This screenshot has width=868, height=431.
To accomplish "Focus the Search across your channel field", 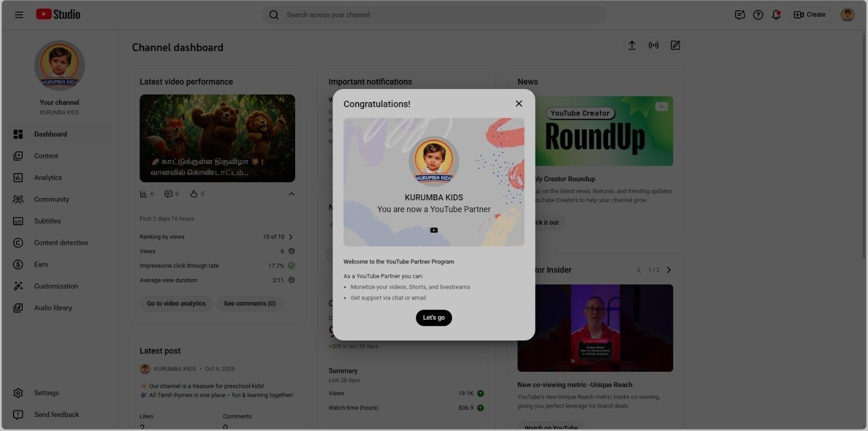I will (434, 15).
